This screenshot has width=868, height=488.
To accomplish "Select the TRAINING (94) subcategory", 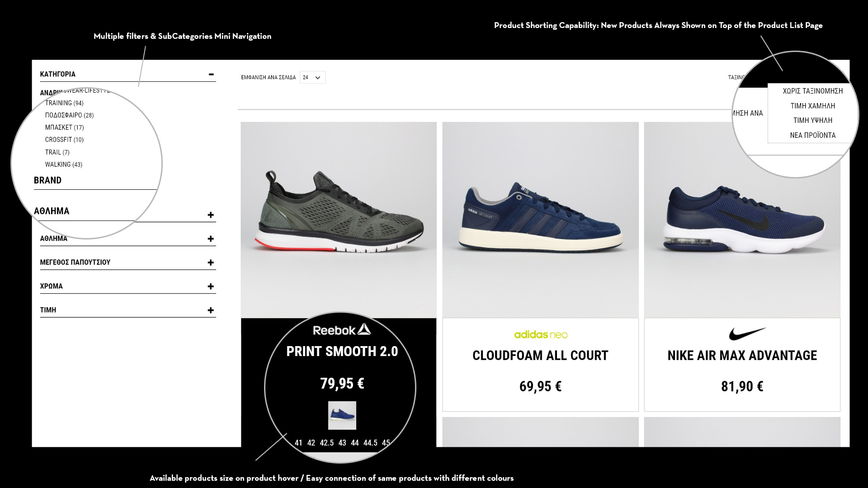I will point(64,103).
